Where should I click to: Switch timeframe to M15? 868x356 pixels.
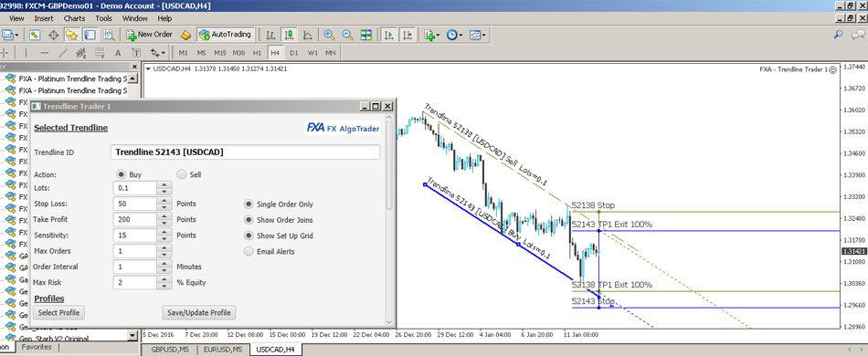point(220,53)
